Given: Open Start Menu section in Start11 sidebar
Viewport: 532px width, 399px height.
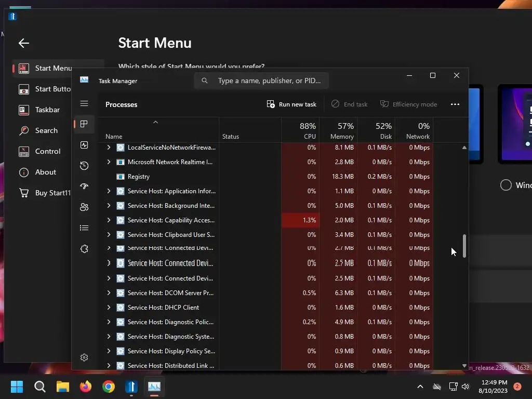Looking at the screenshot, I should tap(43, 68).
